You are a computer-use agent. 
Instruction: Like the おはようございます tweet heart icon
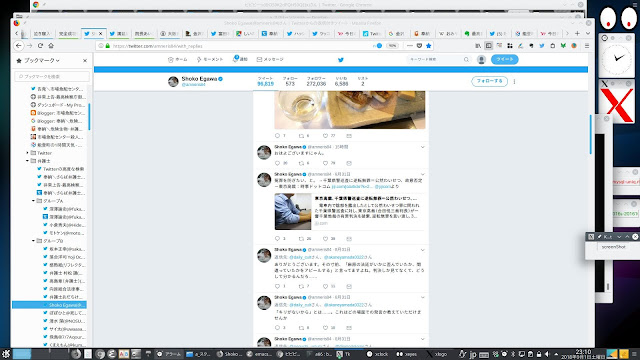coord(325,163)
